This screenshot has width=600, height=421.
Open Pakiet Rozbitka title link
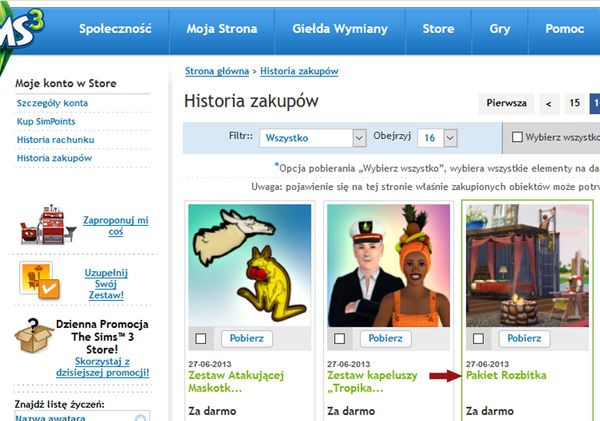click(506, 375)
